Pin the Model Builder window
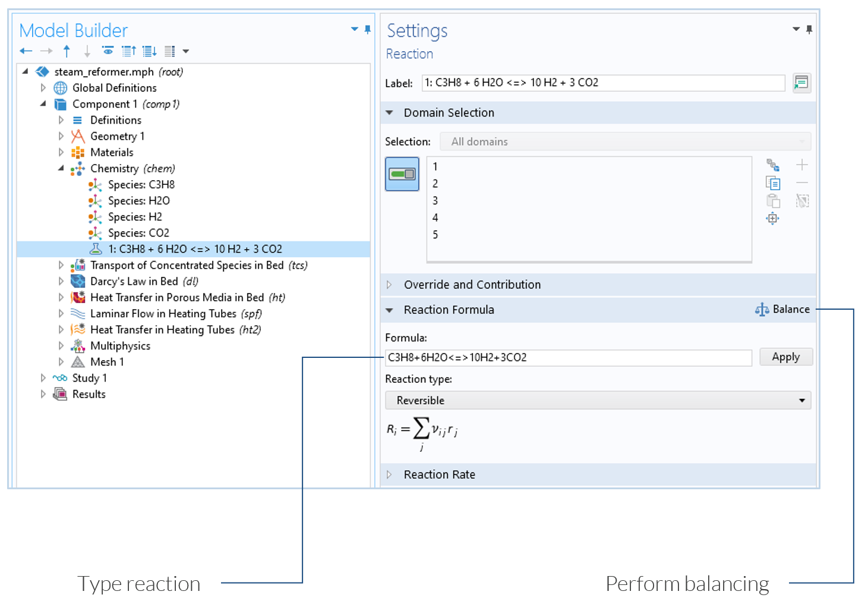Viewport: 868px width, 604px height. coord(368,30)
